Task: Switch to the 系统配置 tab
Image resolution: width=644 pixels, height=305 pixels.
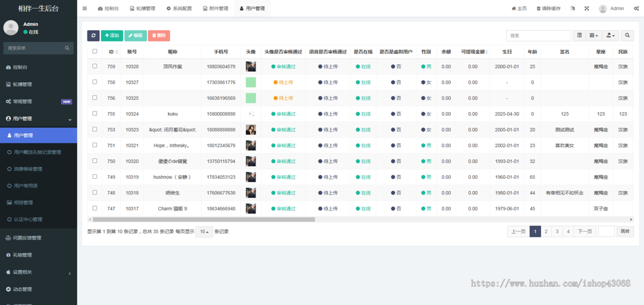Action: tap(179, 9)
